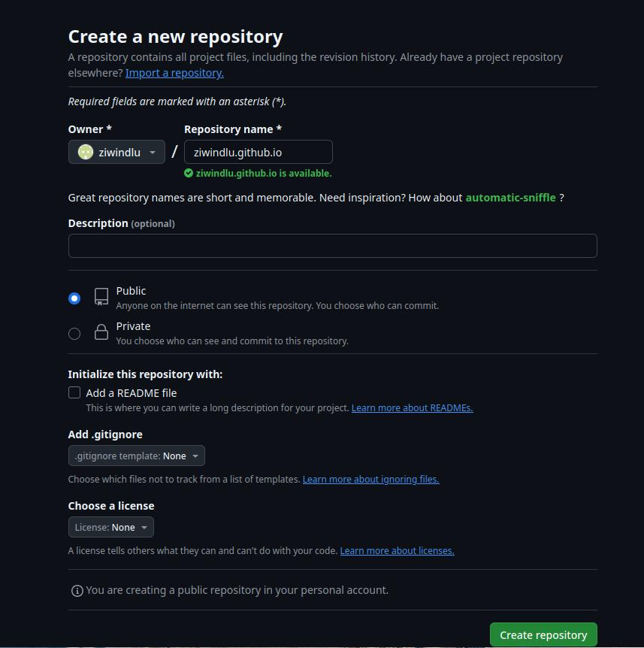Select the Private visibility radio button
The height and width of the screenshot is (648, 644).
coord(74,334)
